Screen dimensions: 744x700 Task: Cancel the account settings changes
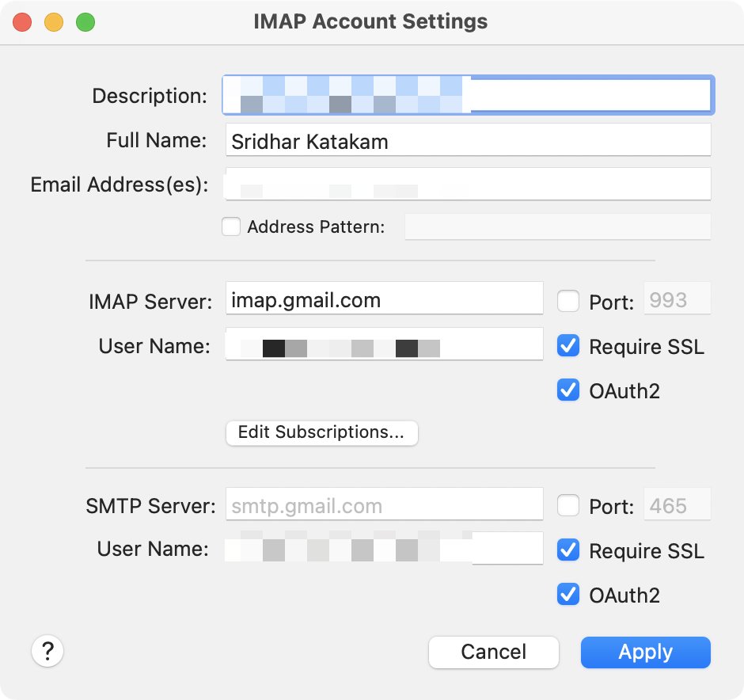(493, 652)
